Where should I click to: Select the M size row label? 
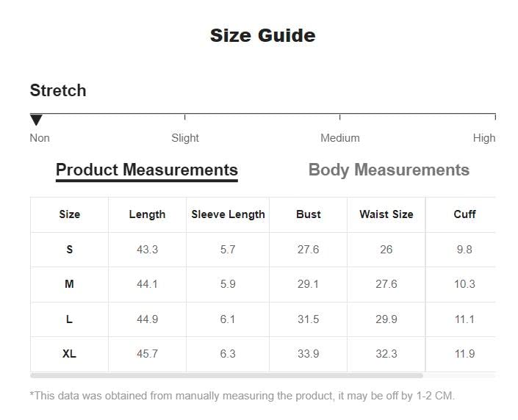pyautogui.click(x=70, y=284)
